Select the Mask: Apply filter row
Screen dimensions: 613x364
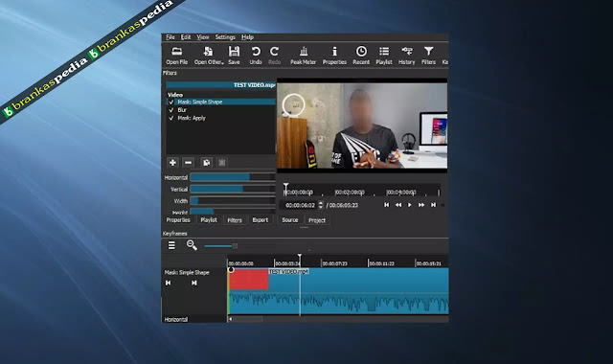[221, 118]
